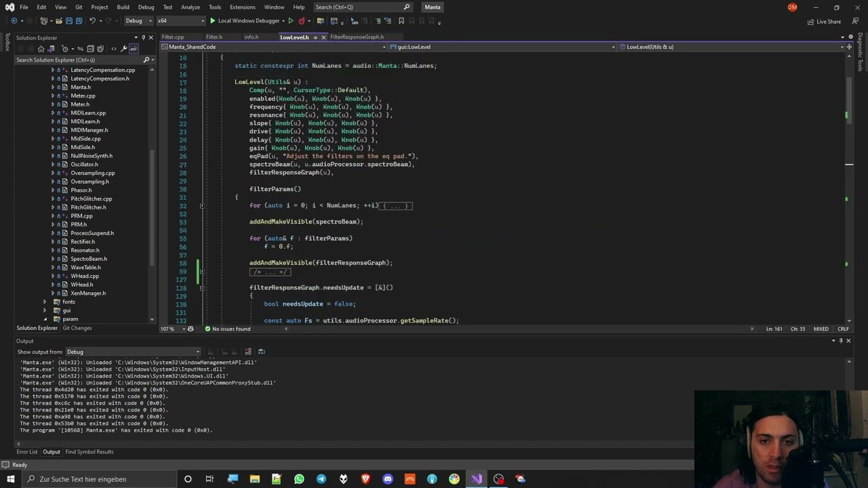Click the bookmark icon in the main toolbar
The image size is (868, 488).
click(x=401, y=21)
